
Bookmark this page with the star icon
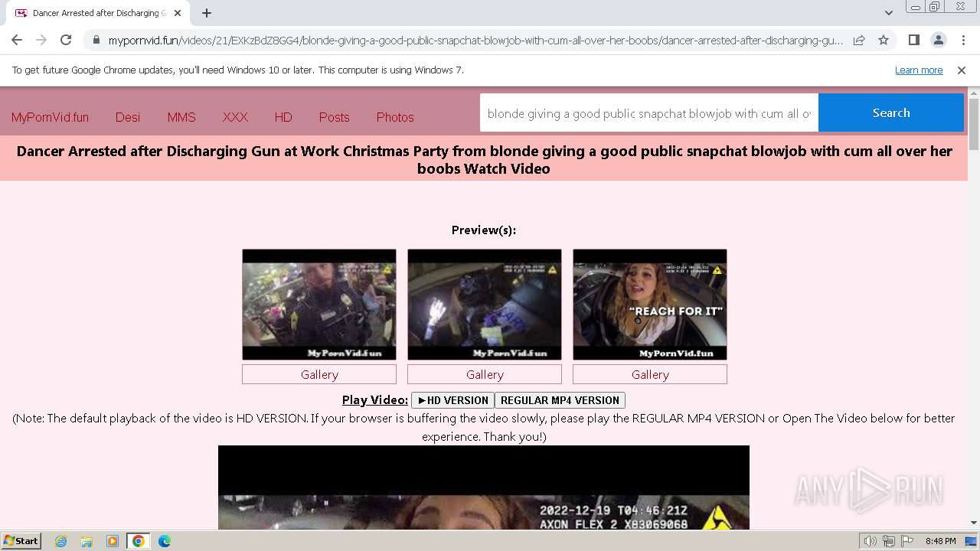(x=884, y=40)
